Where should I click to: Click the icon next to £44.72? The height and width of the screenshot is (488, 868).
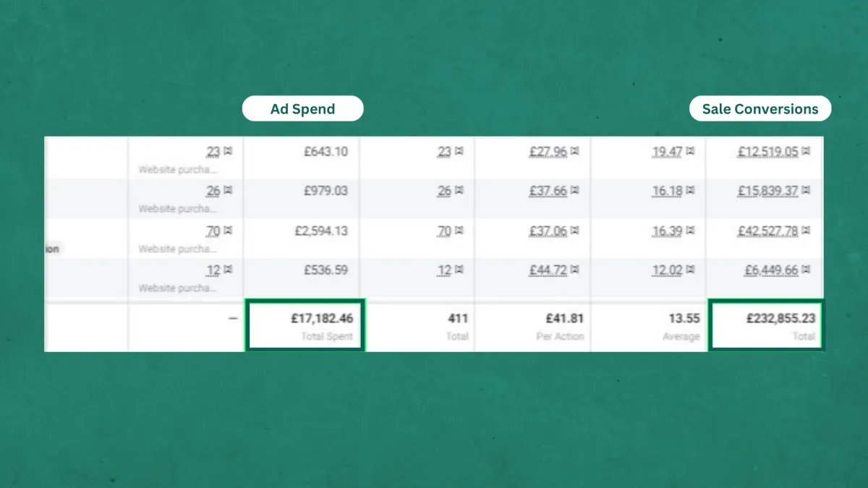pyautogui.click(x=574, y=270)
